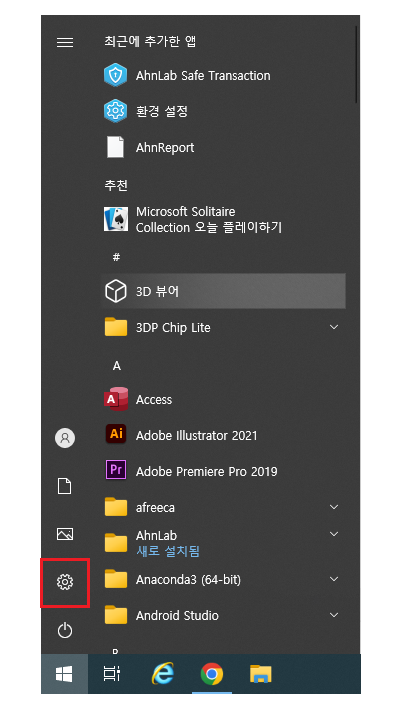Screen dimensions: 399x710
Task: Open AhnLab Safe Transaction app label
Action: coord(203,75)
